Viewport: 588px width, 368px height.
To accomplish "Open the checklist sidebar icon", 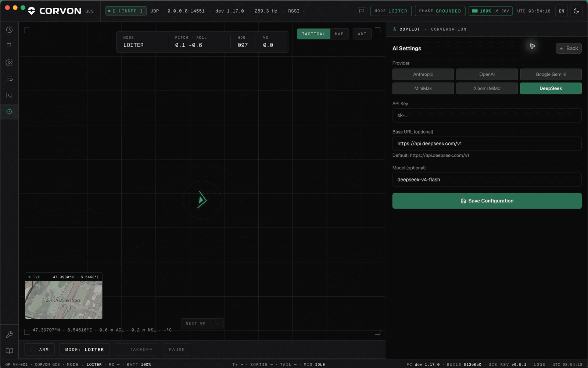I will [x=9, y=79].
